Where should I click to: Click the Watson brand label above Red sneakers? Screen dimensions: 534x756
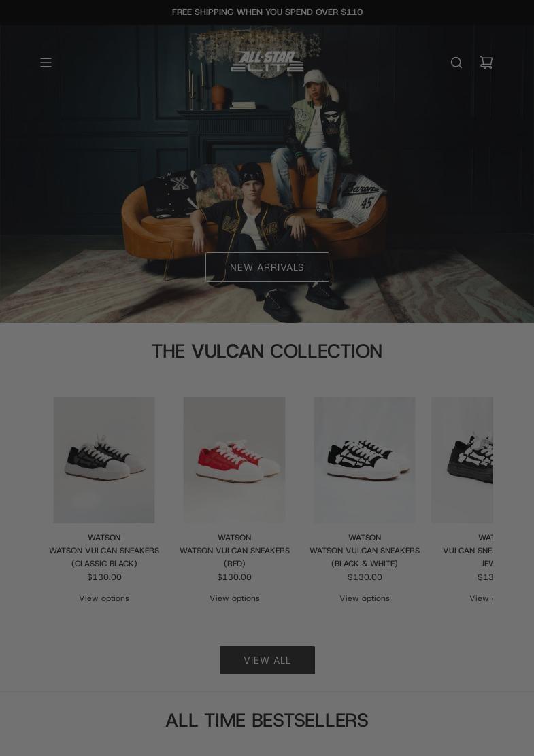point(235,538)
